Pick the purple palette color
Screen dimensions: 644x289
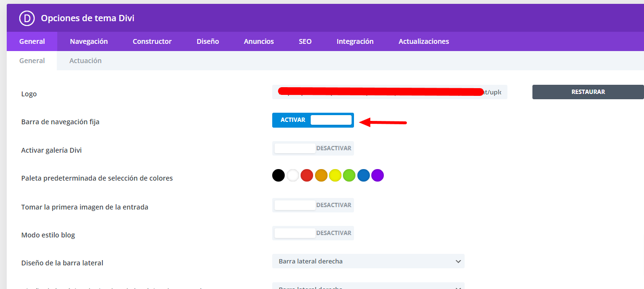[378, 175]
